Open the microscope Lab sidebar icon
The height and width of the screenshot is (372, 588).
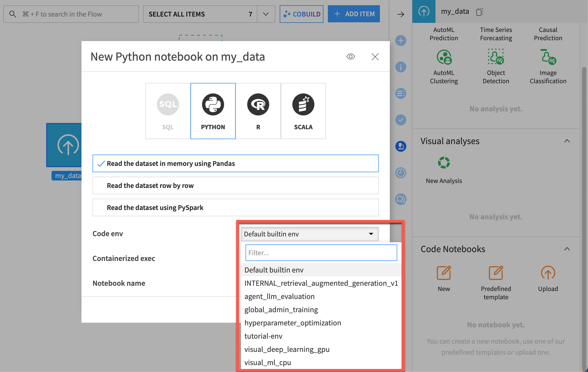[401, 146]
